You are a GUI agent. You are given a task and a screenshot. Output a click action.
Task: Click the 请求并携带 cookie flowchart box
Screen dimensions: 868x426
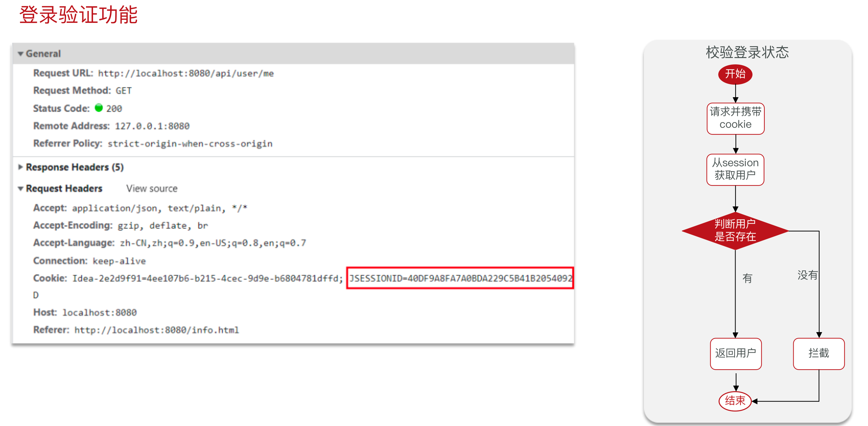coord(736,118)
